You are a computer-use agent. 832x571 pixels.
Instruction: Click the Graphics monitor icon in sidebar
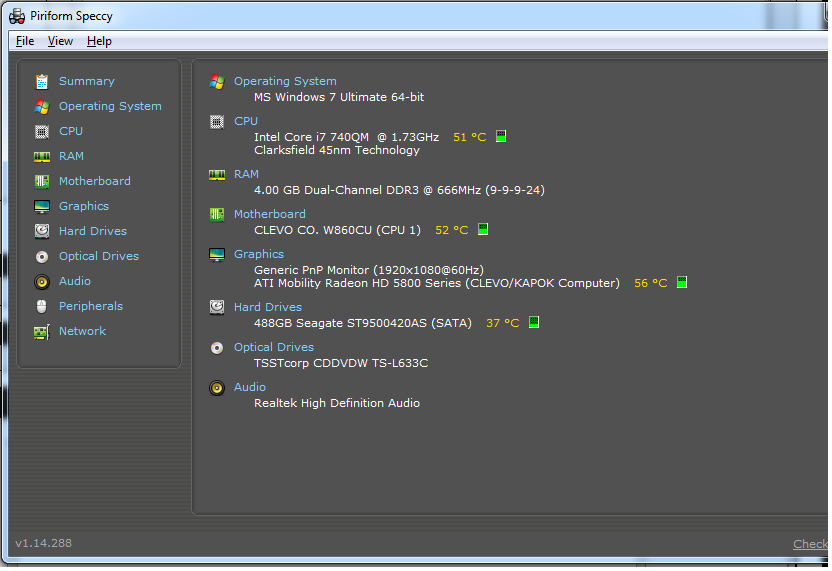pyautogui.click(x=42, y=206)
